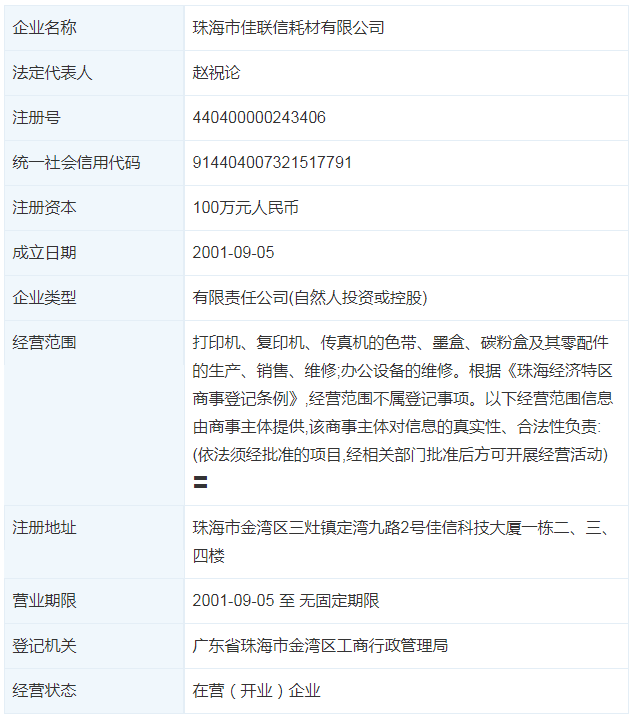Click the business scope paragraph text
Viewport: 638px width, 719px height.
(400, 398)
